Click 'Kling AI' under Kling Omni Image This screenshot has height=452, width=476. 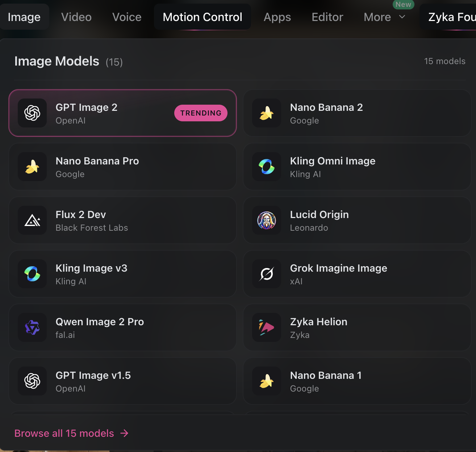tap(305, 174)
